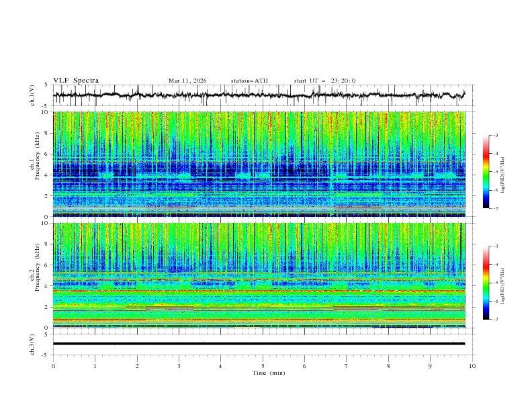
Task: Click the time axis tick label "4"
Action: [x=220, y=366]
